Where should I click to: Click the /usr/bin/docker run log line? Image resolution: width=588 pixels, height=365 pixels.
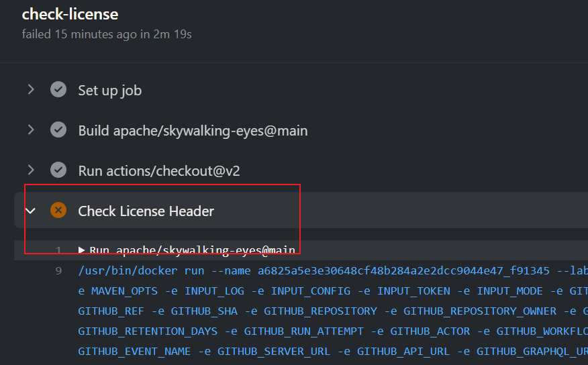point(333,270)
